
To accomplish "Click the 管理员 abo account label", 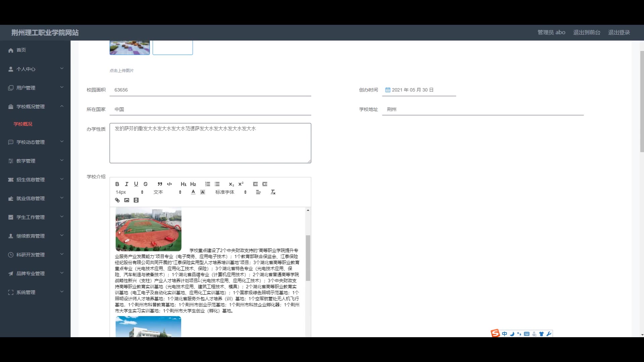I will (x=551, y=33).
